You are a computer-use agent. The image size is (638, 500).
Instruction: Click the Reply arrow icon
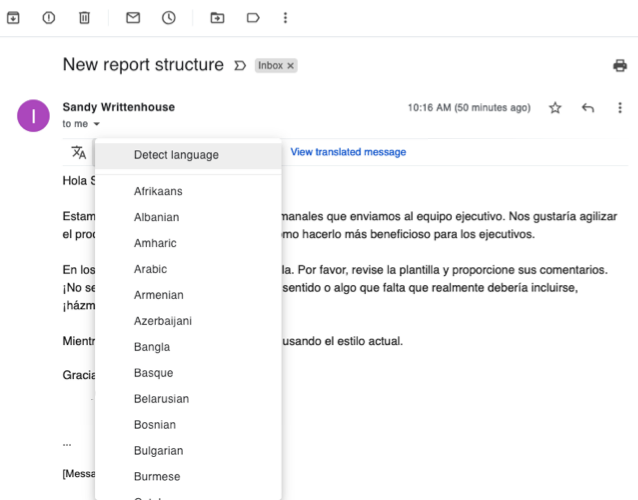tap(588, 108)
